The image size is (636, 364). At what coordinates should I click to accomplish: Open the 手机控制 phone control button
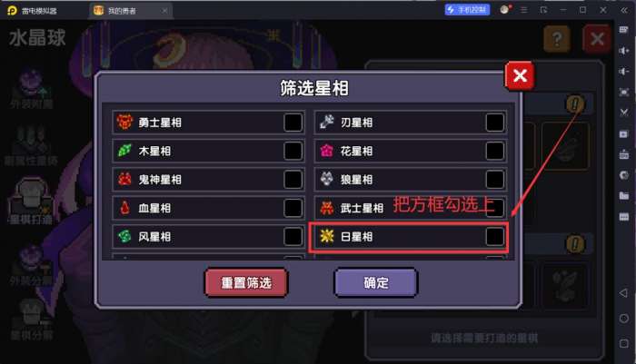pos(467,10)
